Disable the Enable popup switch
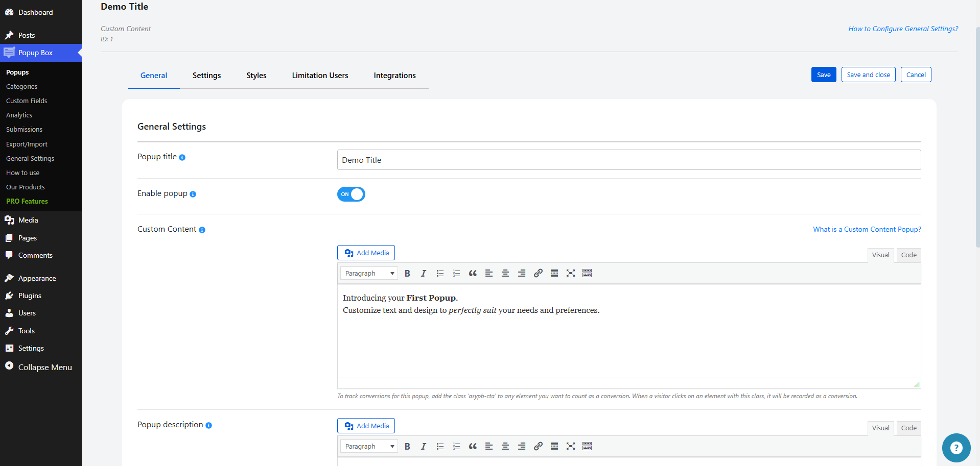 [x=351, y=194]
